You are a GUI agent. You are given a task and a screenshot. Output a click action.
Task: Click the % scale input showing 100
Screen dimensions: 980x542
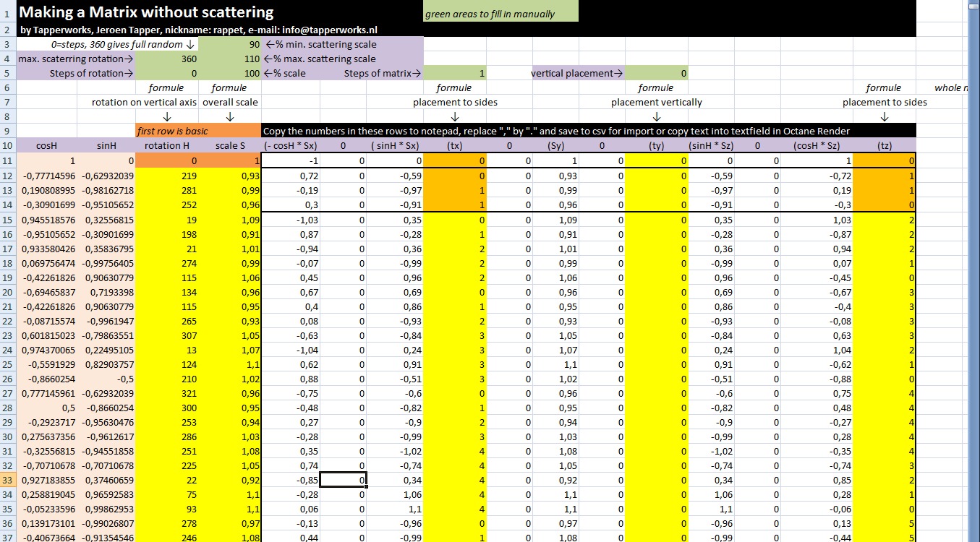click(229, 73)
